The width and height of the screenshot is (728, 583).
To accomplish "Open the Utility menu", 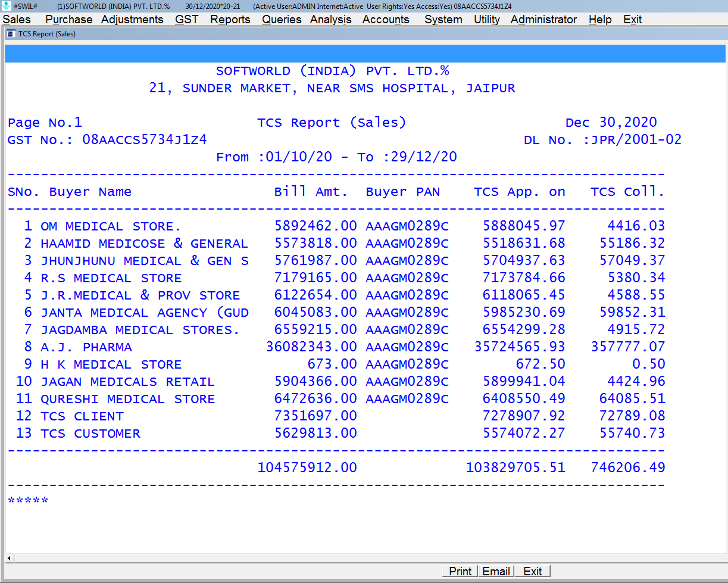I will pos(487,20).
